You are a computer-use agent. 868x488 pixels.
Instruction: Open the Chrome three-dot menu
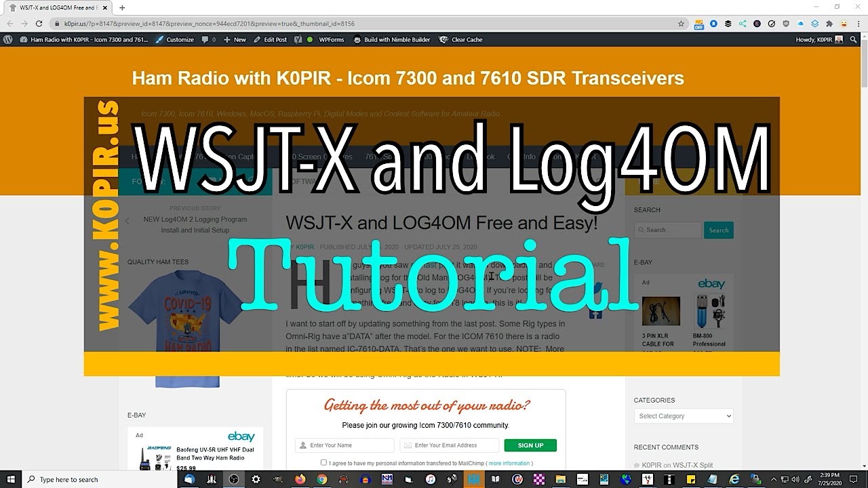click(x=858, y=24)
